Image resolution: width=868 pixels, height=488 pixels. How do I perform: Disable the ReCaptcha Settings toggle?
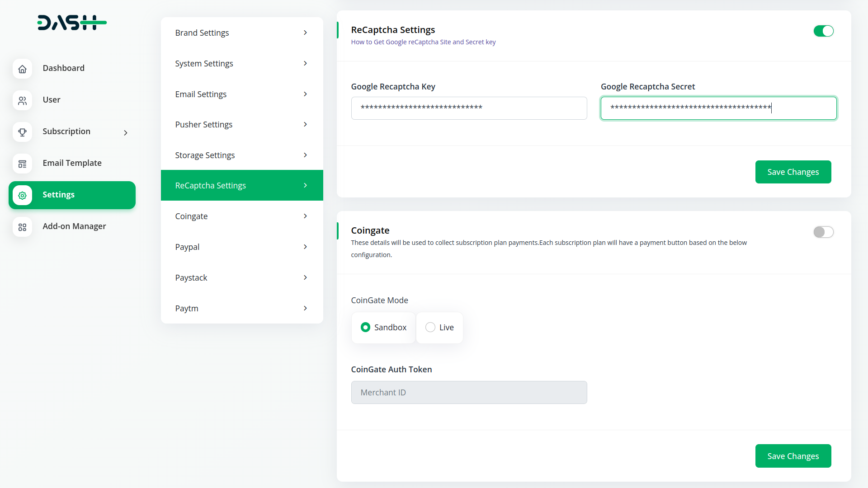coord(823,31)
